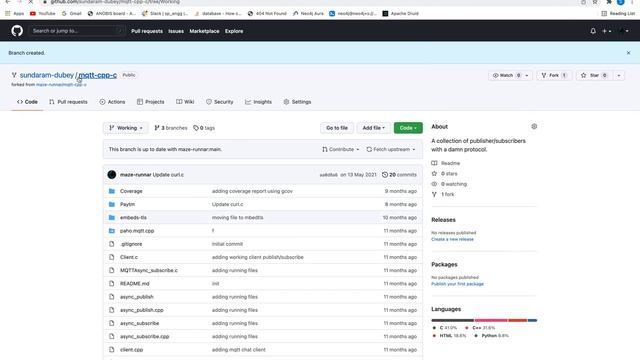The width and height of the screenshot is (640, 360).
Task: Dismiss the Branch created banner
Action: pos(628,53)
